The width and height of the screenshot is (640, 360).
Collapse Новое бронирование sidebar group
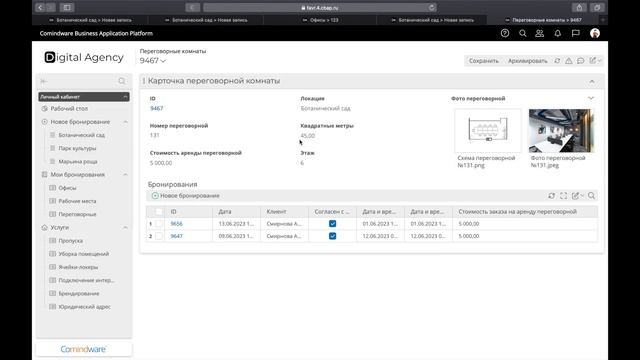point(125,122)
